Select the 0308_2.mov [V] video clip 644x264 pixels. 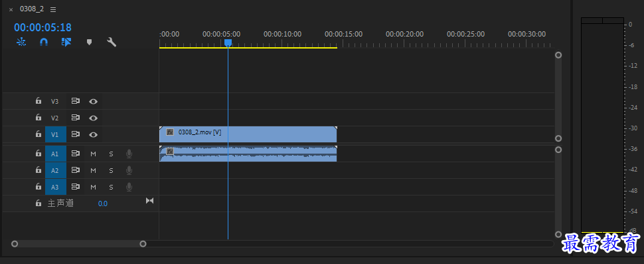click(x=248, y=134)
